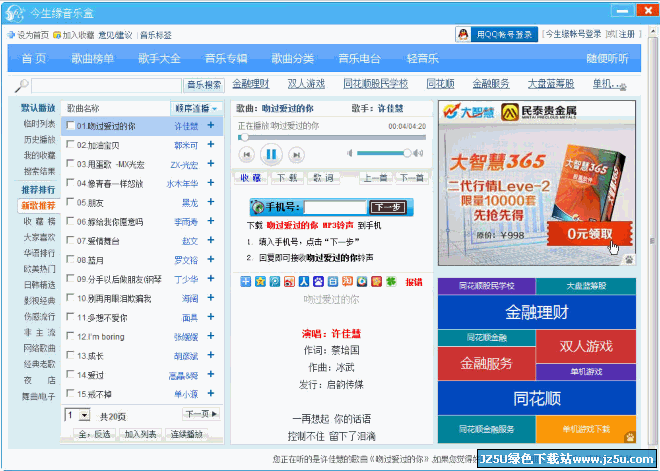Tick the checkbox for 01.吻过爱过的你
This screenshot has width=660, height=471.
pos(70,125)
